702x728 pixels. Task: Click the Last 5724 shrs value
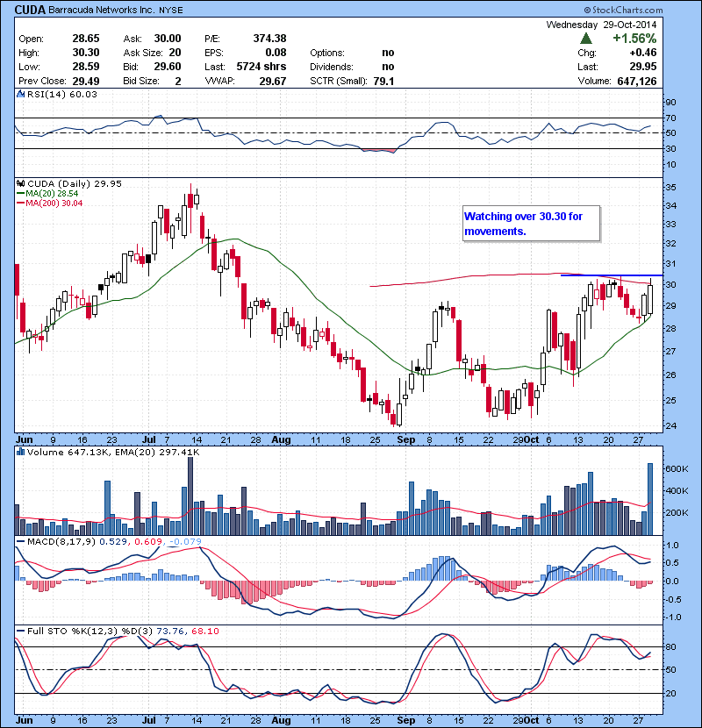pos(261,67)
